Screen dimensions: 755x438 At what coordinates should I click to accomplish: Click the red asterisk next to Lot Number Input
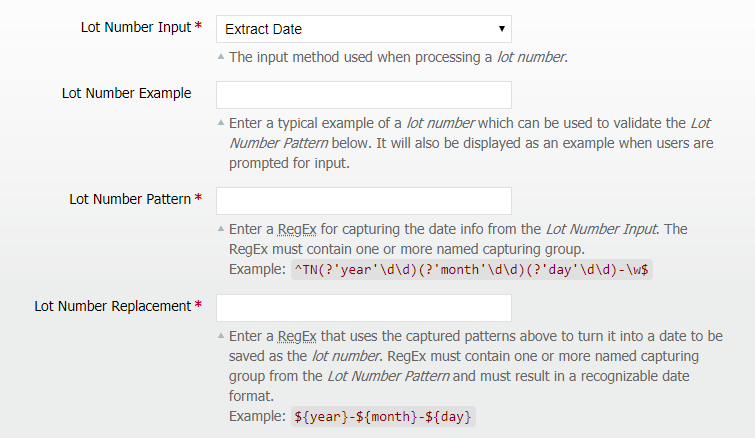198,27
